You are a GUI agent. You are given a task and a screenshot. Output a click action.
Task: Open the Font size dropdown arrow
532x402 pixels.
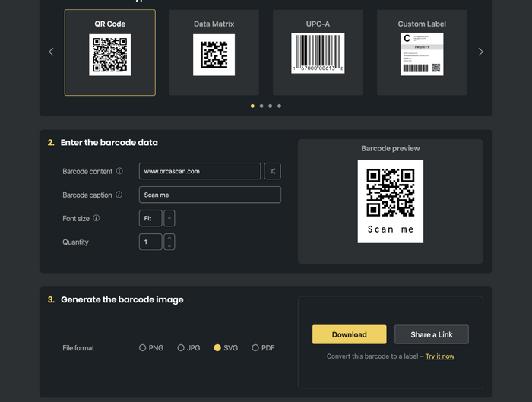pos(169,218)
